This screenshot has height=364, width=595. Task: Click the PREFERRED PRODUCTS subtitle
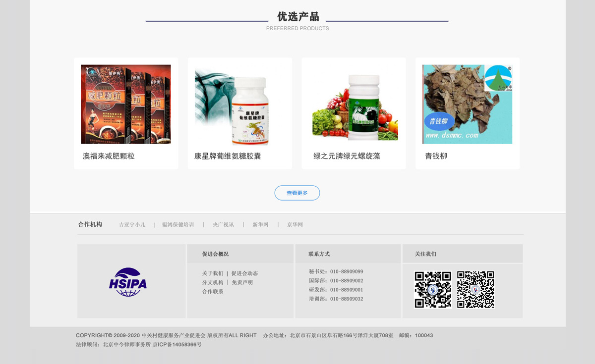[x=297, y=29]
